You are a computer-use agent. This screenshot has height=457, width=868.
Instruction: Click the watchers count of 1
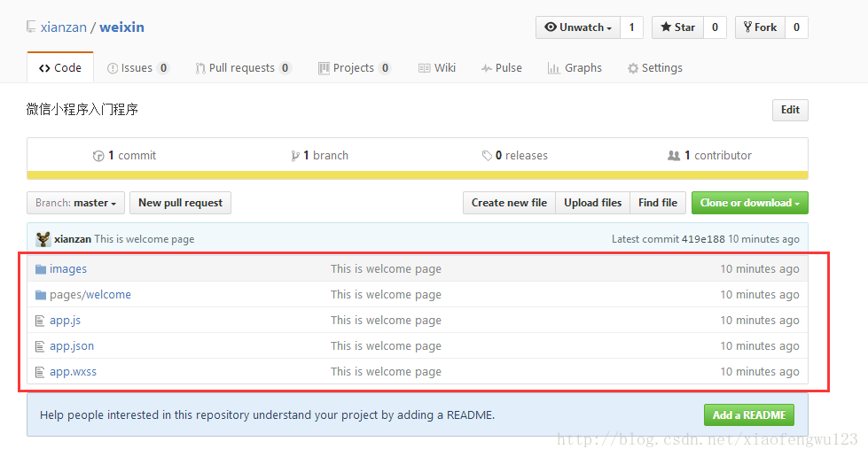[x=631, y=27]
